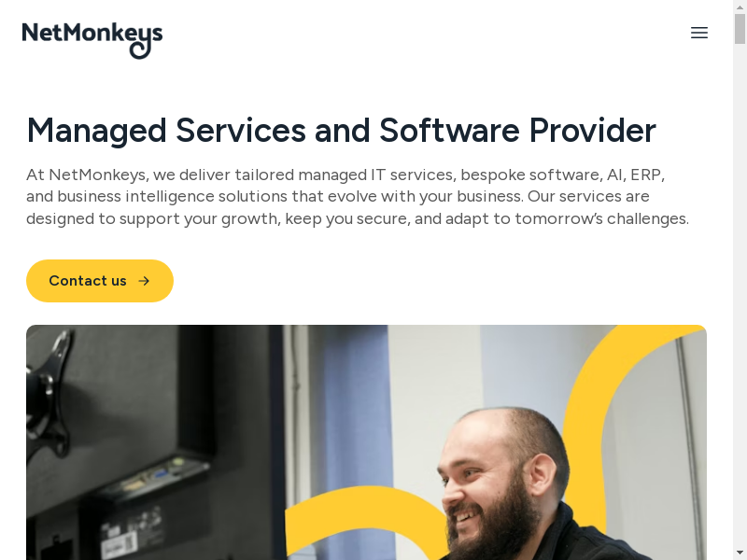Click the vertical scrollbar thumb
Screen dimensions: 747x560
pyautogui.click(x=740, y=29)
